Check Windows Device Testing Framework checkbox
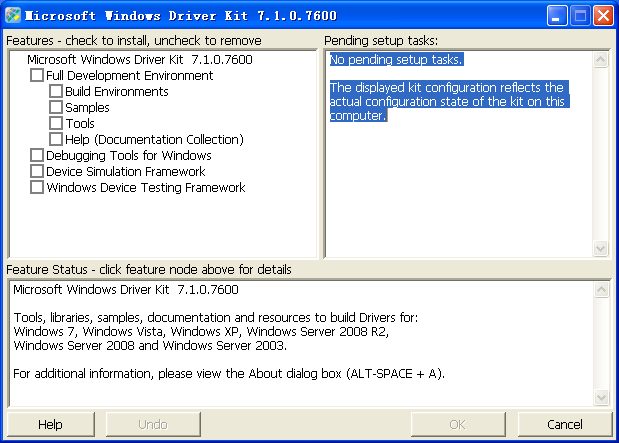Viewport: 619px width, 443px height. [37, 187]
